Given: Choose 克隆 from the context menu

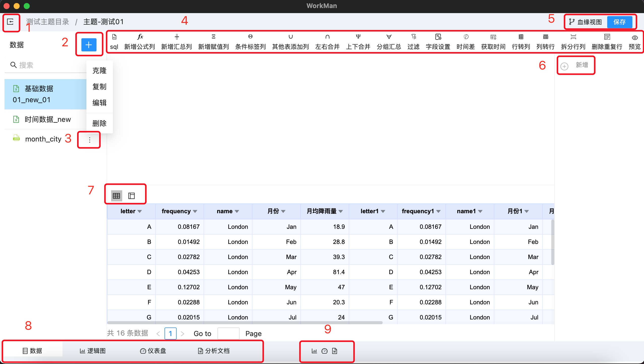Looking at the screenshot, I should (x=100, y=70).
